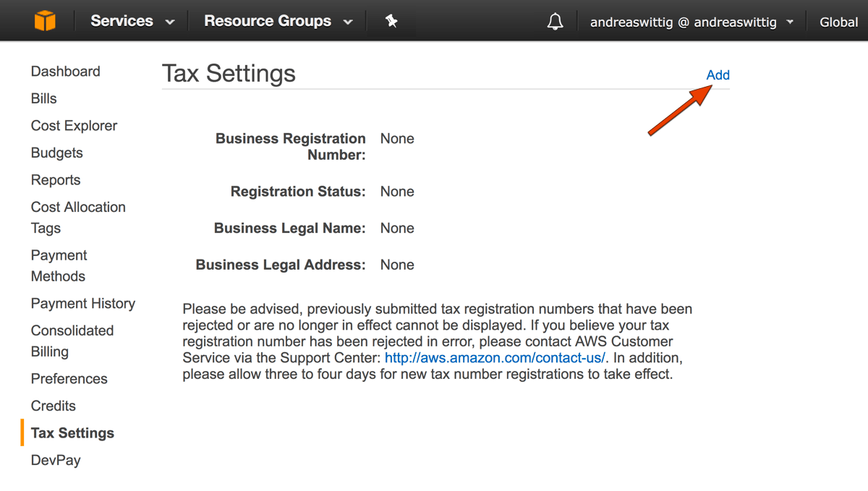Select Budgets from the sidebar
The image size is (868, 491).
(x=57, y=153)
